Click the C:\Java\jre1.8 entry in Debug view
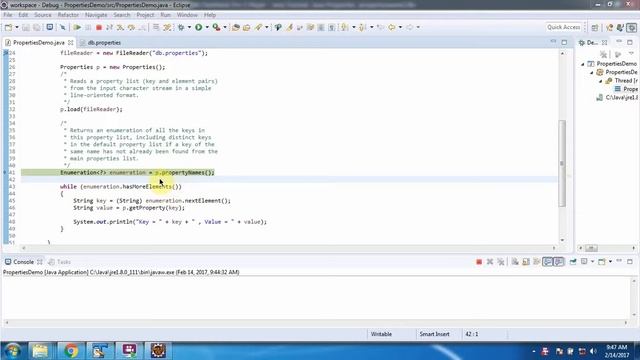This screenshot has width=640, height=360. [x=617, y=98]
